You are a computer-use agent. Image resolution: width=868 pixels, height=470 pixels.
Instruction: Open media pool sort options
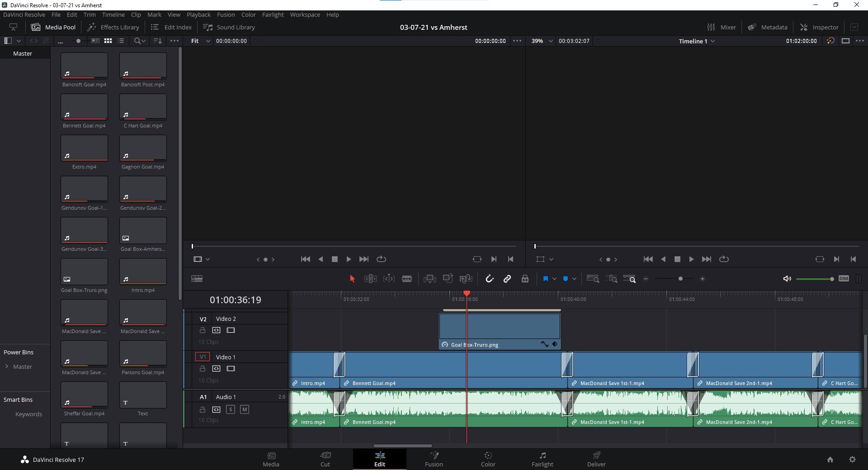(157, 41)
